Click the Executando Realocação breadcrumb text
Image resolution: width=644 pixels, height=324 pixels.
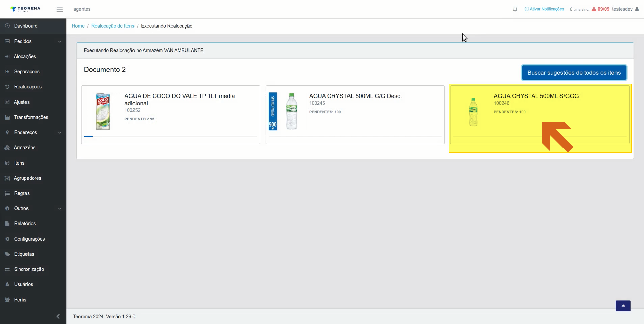(x=166, y=26)
